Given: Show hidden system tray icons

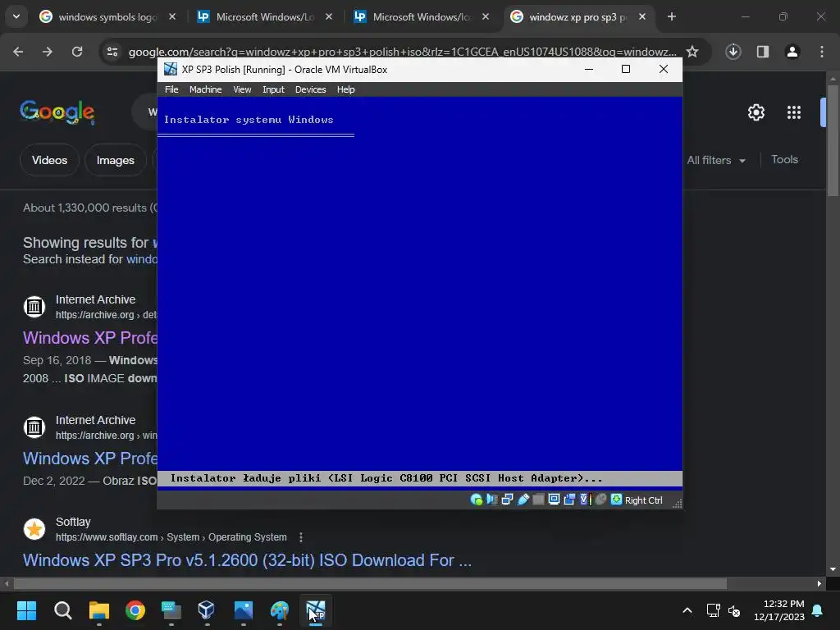Looking at the screenshot, I should 687,610.
